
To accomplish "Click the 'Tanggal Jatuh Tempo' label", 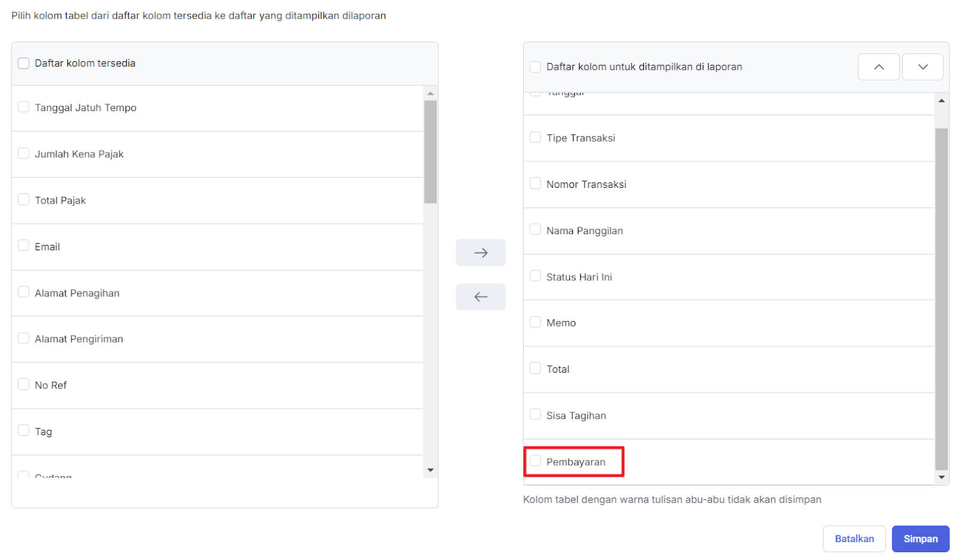I will 85,108.
